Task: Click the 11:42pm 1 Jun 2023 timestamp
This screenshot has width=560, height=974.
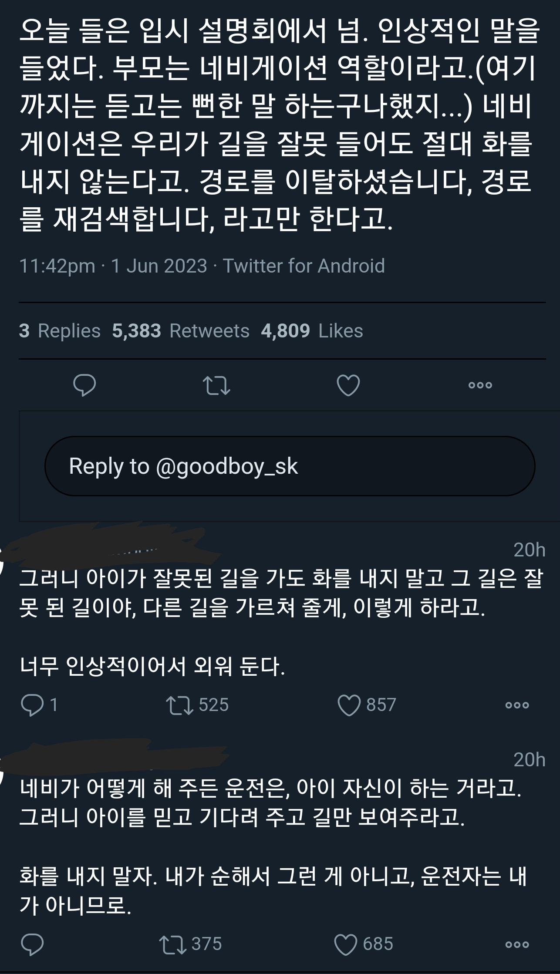Action: click(113, 266)
